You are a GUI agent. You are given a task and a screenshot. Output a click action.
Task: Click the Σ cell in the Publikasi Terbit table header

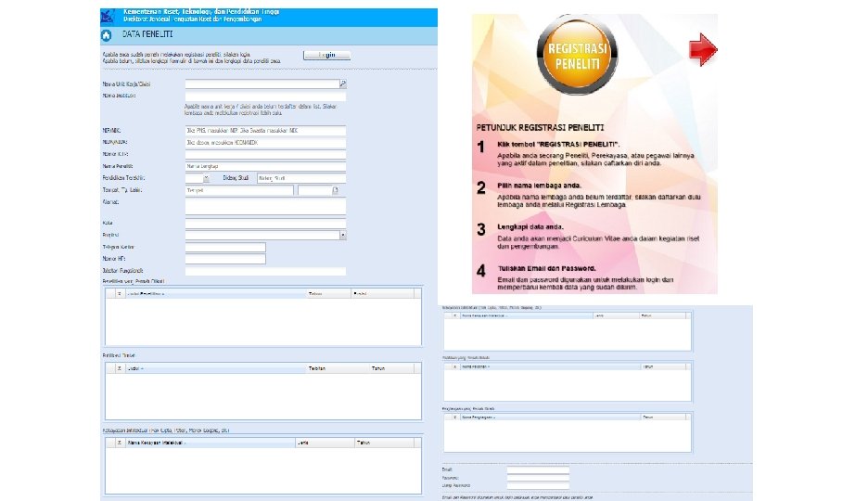pos(119,368)
